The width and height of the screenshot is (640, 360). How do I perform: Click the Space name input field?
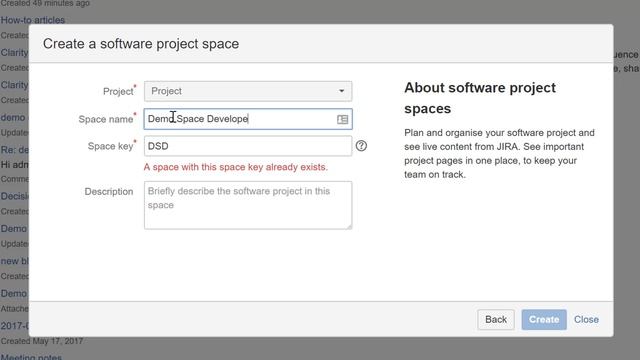click(x=248, y=119)
